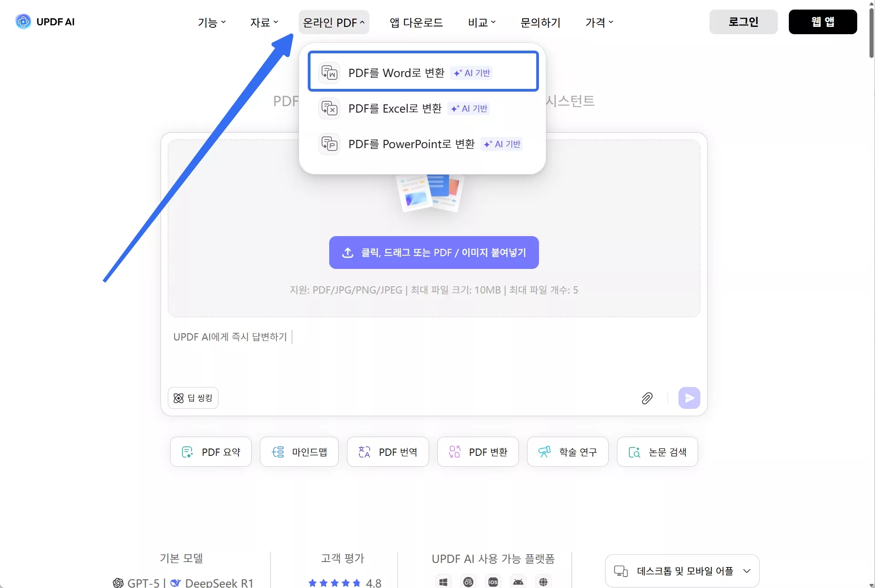Select PDF를 Excel로 변환 menu item
Screen dimensions: 875x588
coord(423,108)
